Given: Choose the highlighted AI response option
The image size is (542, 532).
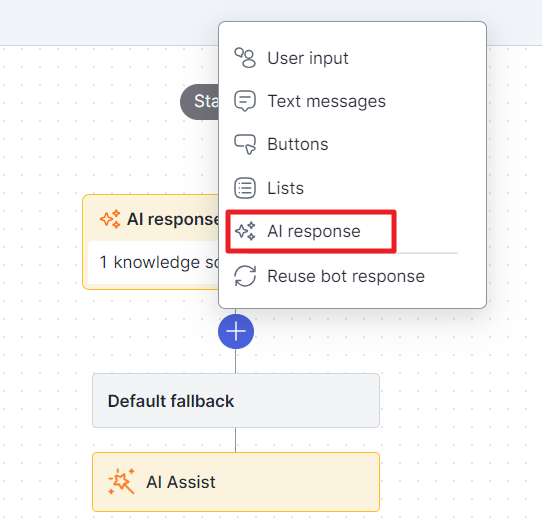Looking at the screenshot, I should (311, 231).
